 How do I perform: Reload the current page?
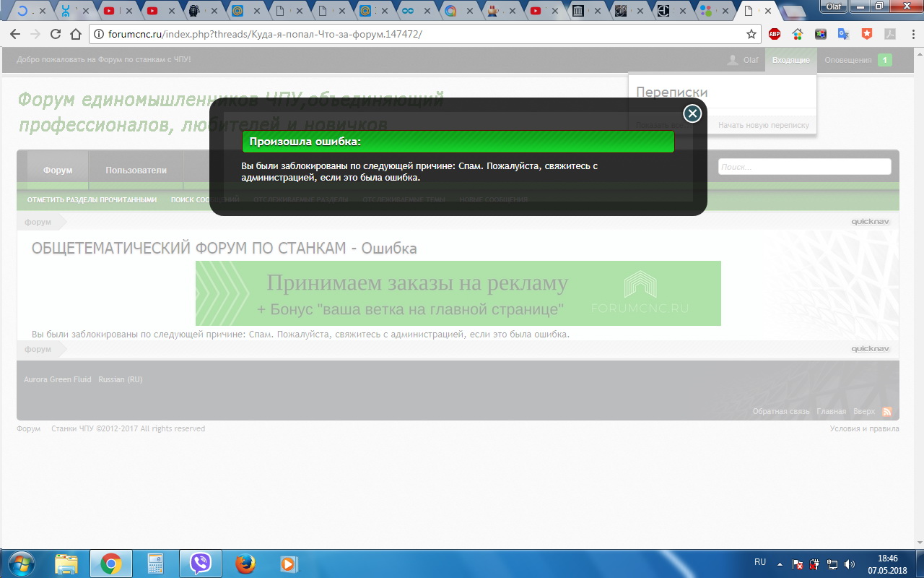click(56, 34)
